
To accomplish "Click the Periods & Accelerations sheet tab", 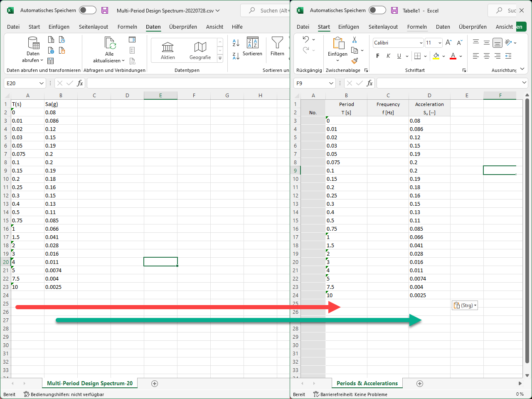I will point(367,384).
